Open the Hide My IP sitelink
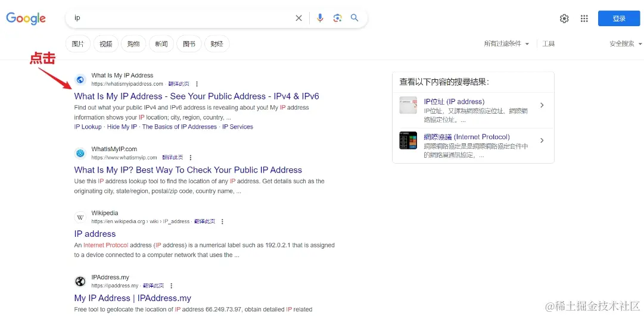Viewport: 644px width, 316px height. click(122, 127)
